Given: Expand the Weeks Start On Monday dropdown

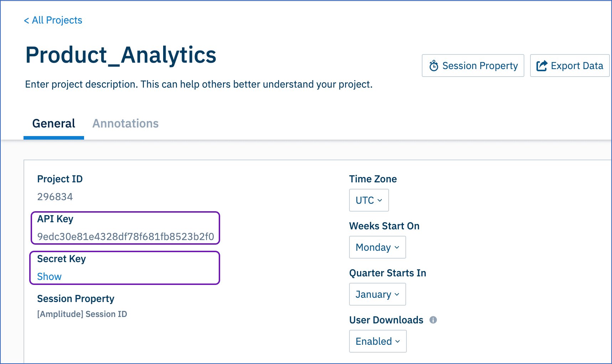Looking at the screenshot, I should 377,247.
